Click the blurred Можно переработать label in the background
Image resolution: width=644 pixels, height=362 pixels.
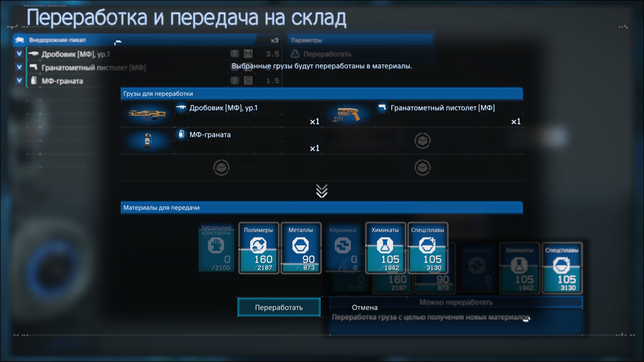click(456, 302)
